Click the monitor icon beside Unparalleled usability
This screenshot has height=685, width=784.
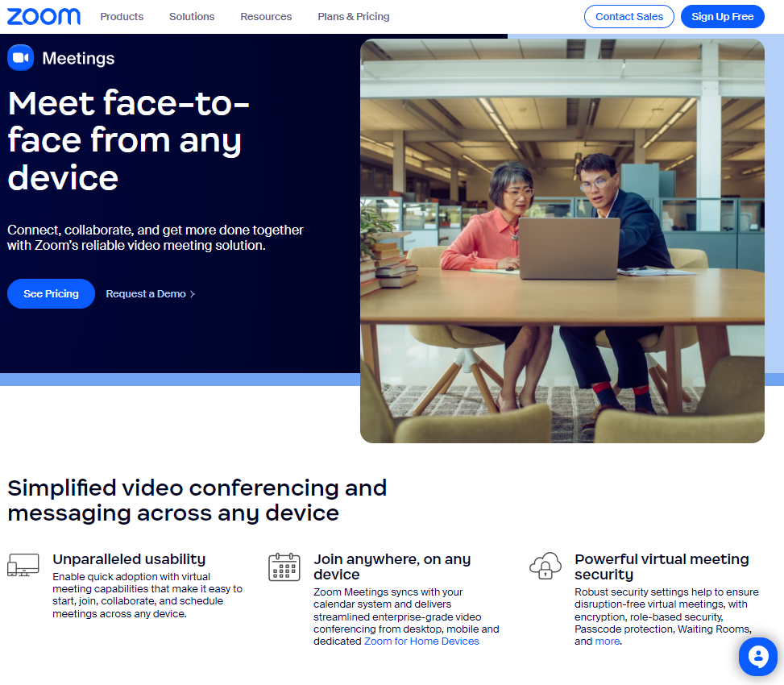(x=23, y=566)
